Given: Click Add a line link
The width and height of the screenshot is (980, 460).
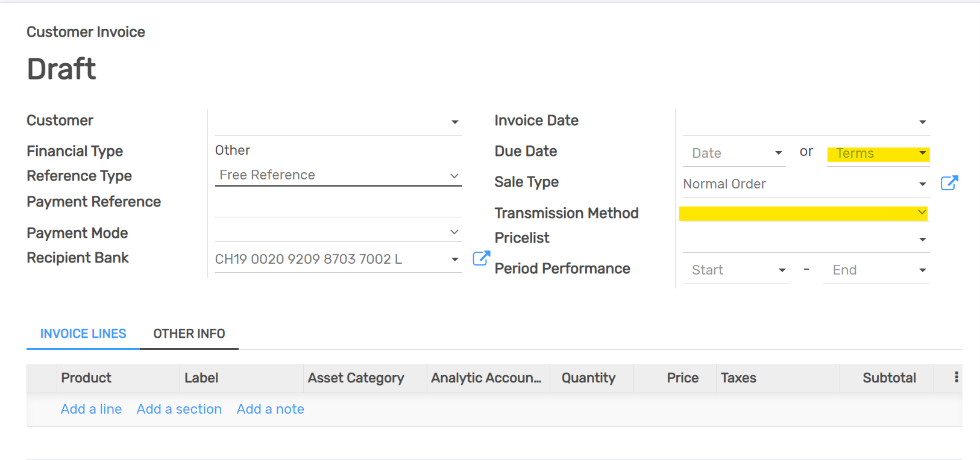Looking at the screenshot, I should click(x=91, y=409).
